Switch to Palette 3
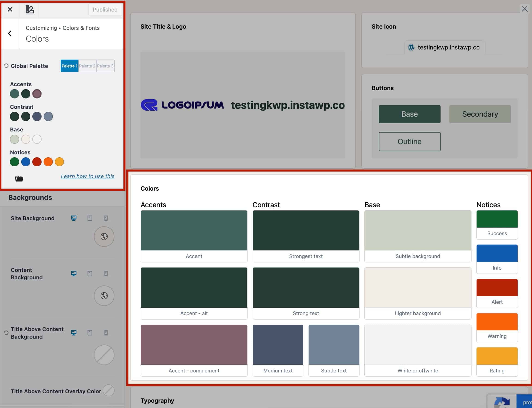532x408 pixels. coord(105,66)
